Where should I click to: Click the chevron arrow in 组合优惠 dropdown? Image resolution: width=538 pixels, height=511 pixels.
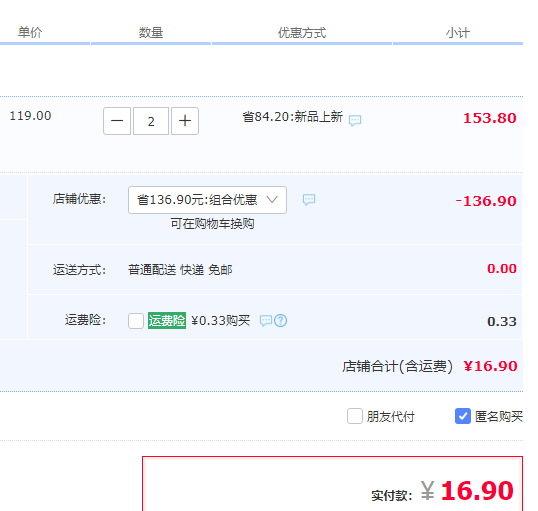(272, 199)
